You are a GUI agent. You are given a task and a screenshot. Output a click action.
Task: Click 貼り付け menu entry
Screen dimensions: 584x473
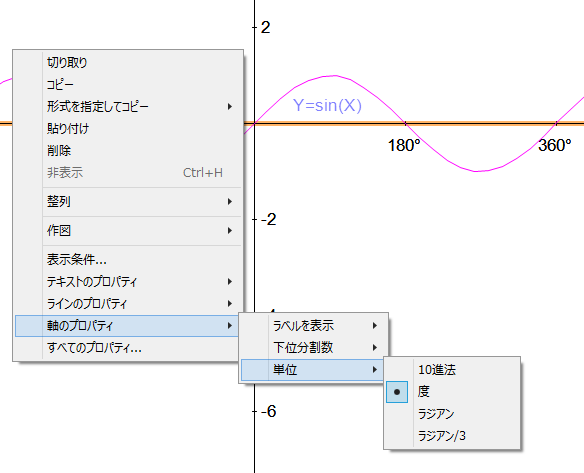[x=127, y=128]
